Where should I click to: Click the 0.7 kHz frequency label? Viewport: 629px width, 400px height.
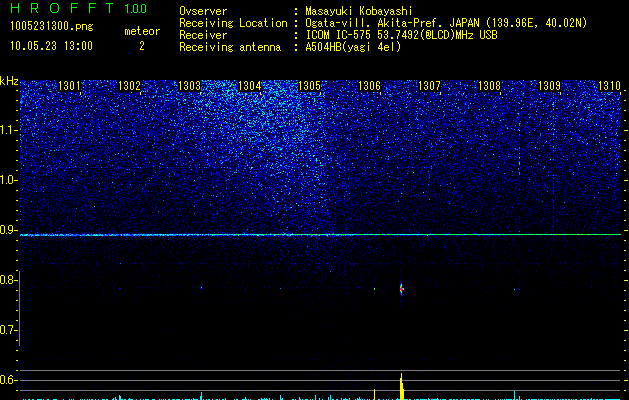8,331
